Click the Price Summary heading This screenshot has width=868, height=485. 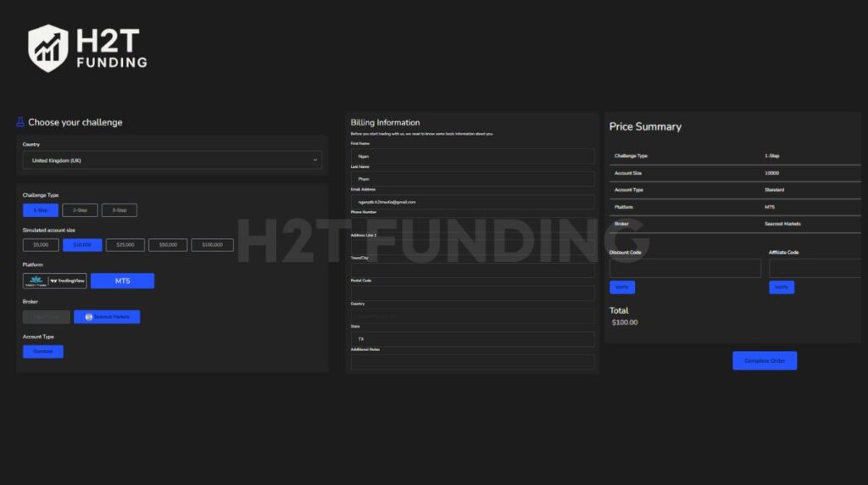(x=645, y=126)
